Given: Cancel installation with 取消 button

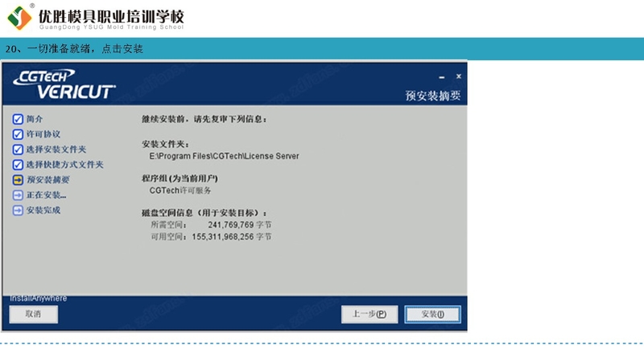Looking at the screenshot, I should click(x=33, y=315).
